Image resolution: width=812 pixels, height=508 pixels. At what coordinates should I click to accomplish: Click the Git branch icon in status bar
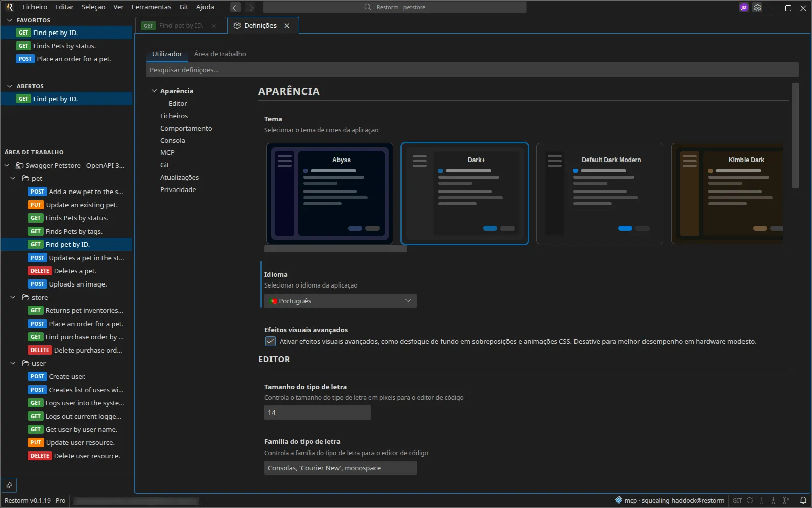click(x=786, y=500)
